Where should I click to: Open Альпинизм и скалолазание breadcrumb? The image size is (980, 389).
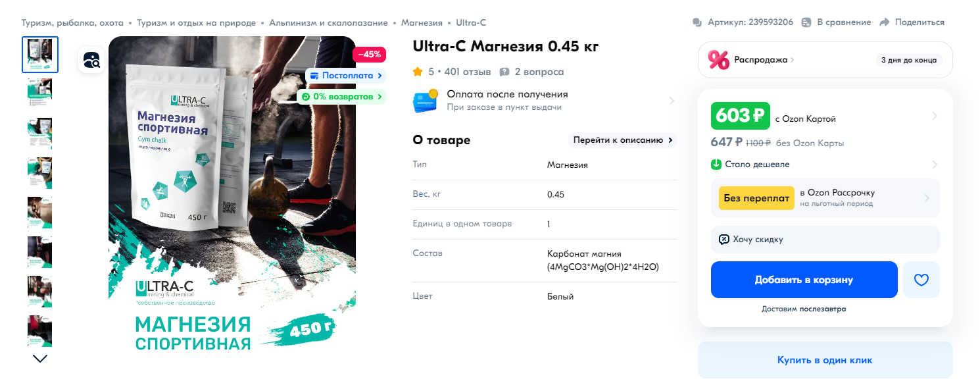click(328, 22)
